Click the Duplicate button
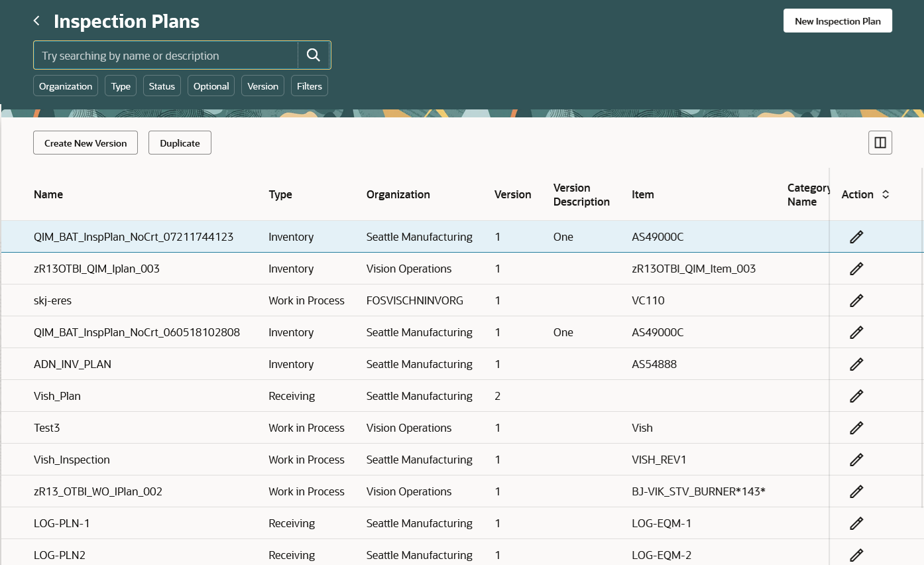 pyautogui.click(x=180, y=142)
